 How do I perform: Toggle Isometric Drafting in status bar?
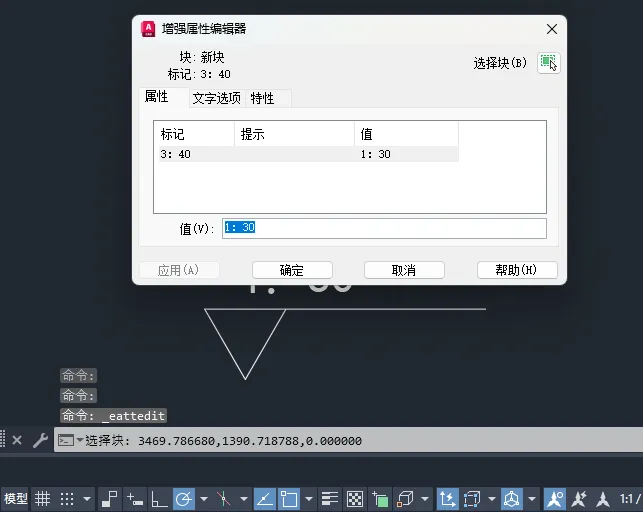(x=223, y=499)
